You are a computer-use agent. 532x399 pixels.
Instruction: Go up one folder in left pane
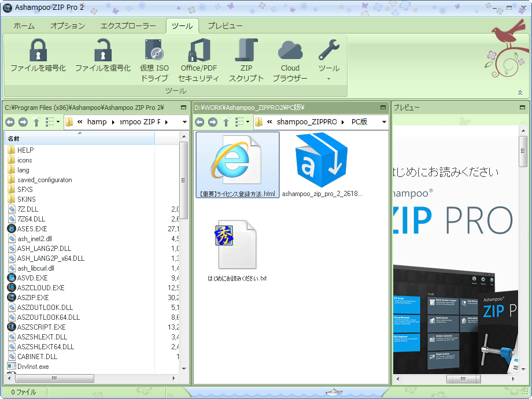(x=36, y=122)
